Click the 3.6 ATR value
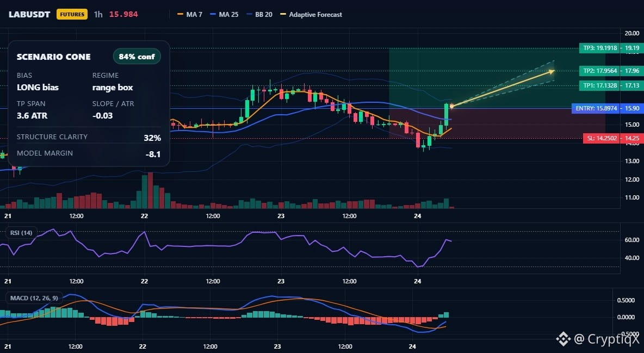644x353 pixels. tap(32, 116)
